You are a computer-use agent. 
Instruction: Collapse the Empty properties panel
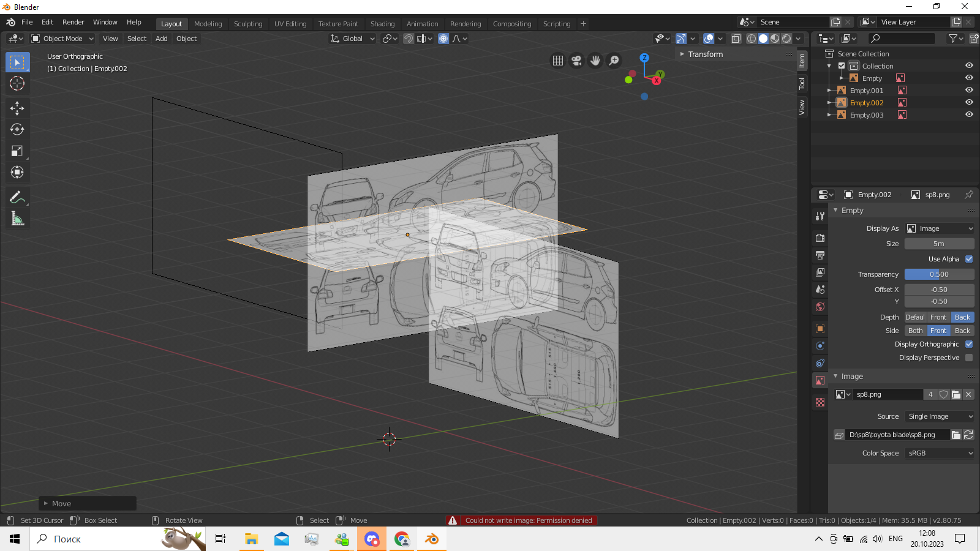point(852,210)
